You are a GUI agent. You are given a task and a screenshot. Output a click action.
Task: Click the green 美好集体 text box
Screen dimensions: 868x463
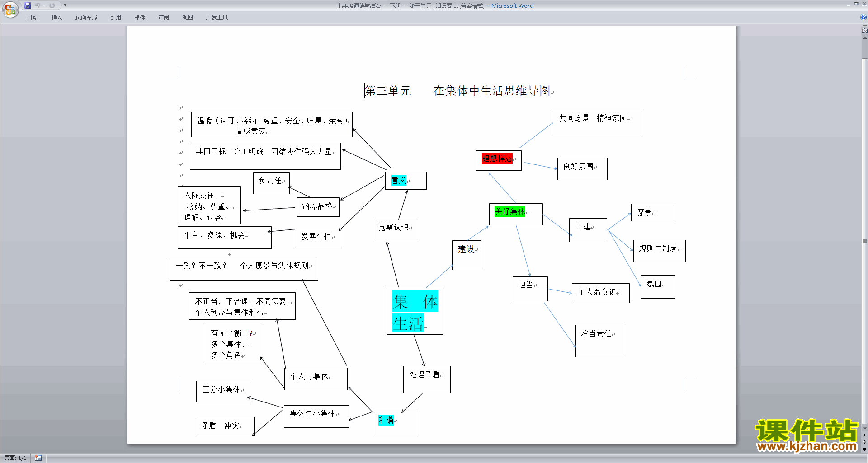click(516, 214)
